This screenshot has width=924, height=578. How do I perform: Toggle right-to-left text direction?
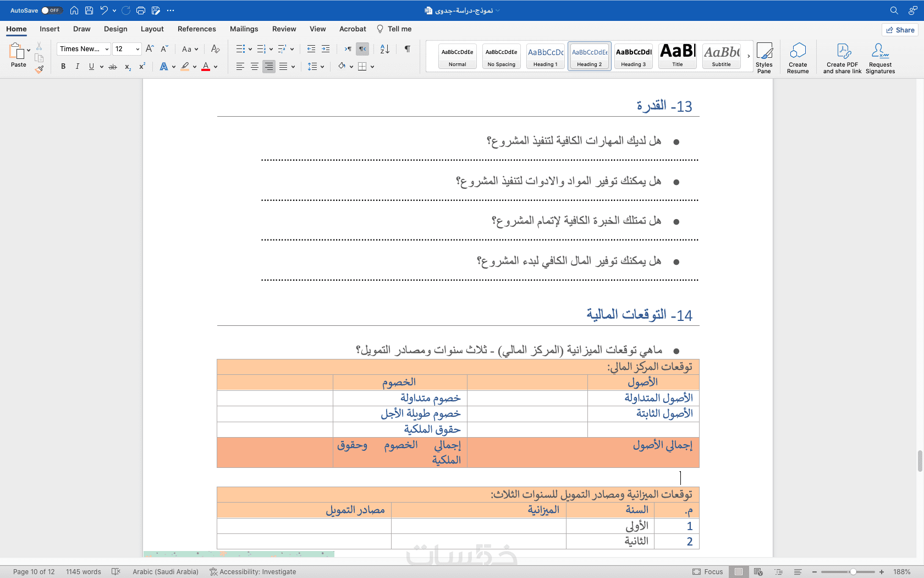pos(362,49)
